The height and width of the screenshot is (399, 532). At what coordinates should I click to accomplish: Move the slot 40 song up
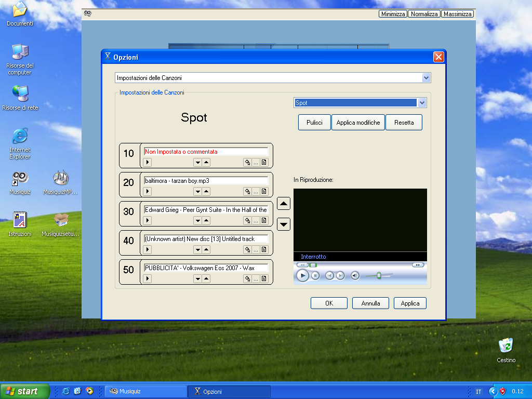pyautogui.click(x=206, y=250)
